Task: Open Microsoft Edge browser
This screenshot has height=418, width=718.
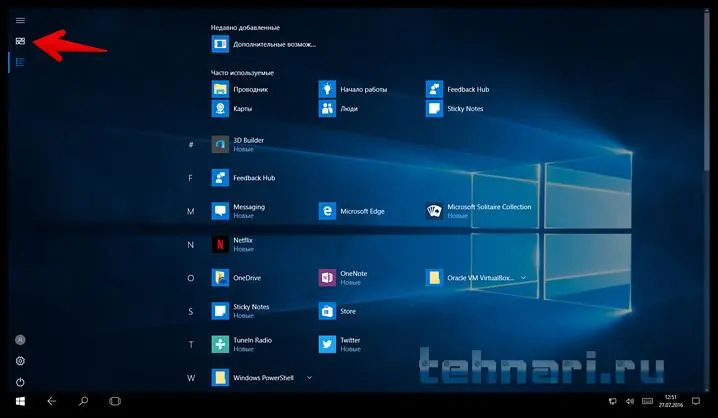Action: [x=352, y=211]
